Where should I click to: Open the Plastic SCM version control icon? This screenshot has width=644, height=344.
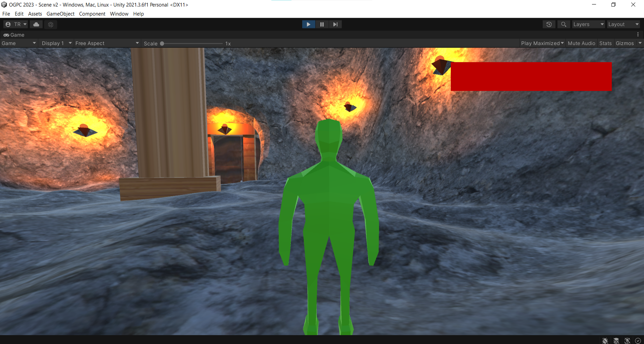[50, 24]
